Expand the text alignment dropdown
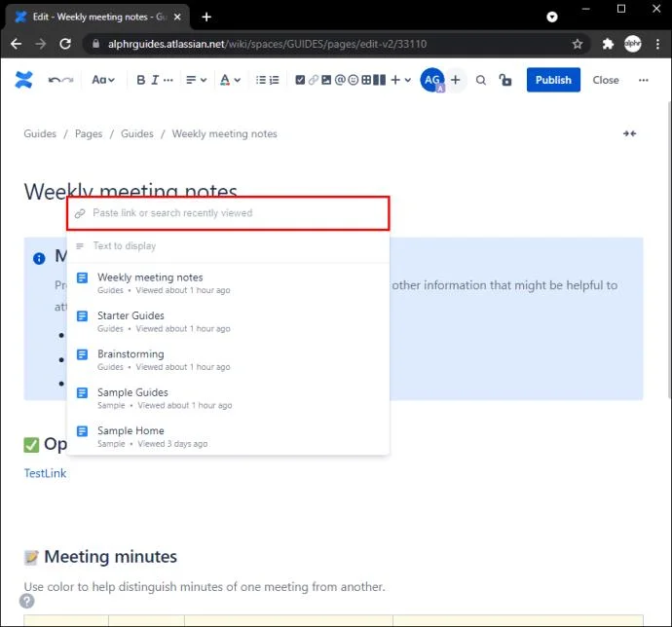 [x=197, y=80]
